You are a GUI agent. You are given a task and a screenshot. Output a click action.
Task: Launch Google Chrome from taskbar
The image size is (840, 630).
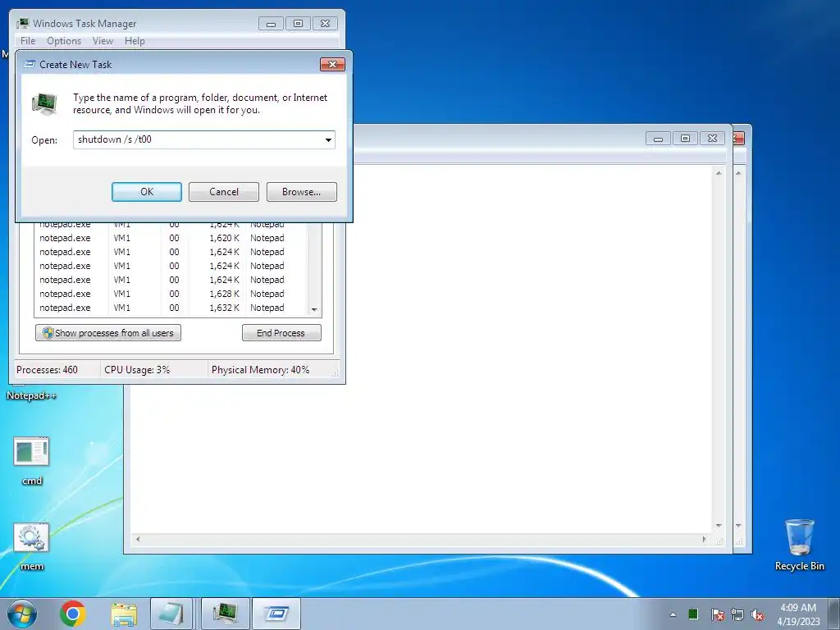tap(73, 614)
